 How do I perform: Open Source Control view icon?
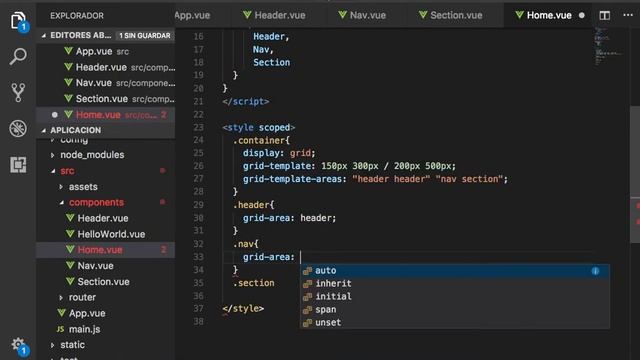(x=18, y=93)
